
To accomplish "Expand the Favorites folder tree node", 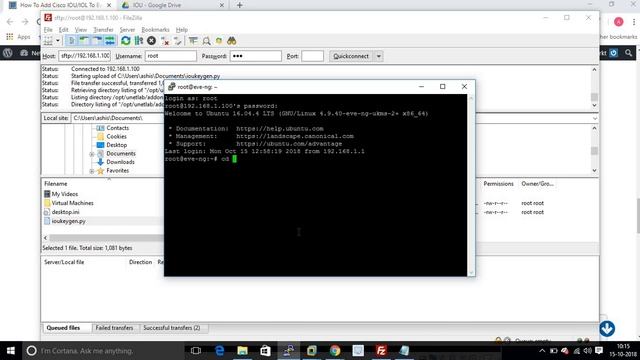I will [92, 171].
